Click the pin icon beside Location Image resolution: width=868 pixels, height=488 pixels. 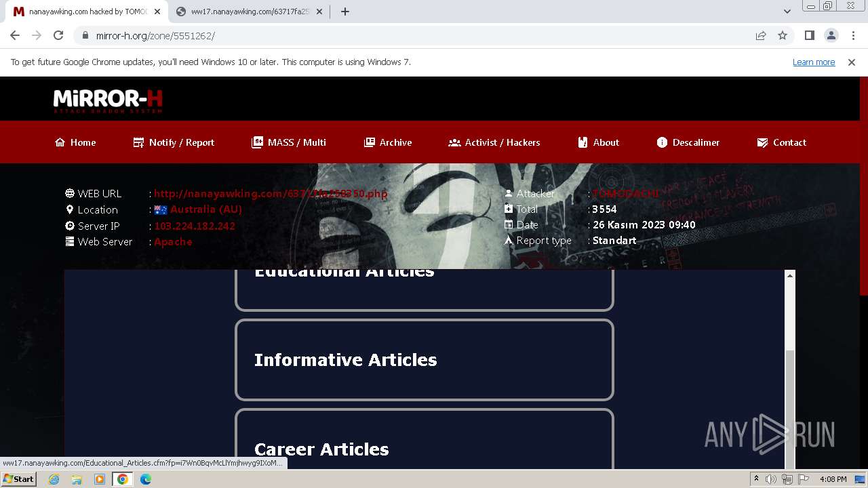[70, 209]
